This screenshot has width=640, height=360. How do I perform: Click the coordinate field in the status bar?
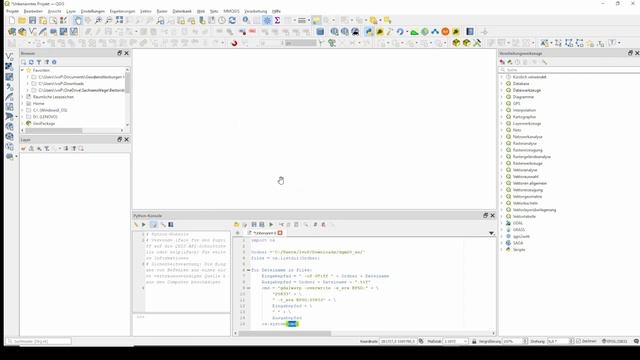coord(398,341)
